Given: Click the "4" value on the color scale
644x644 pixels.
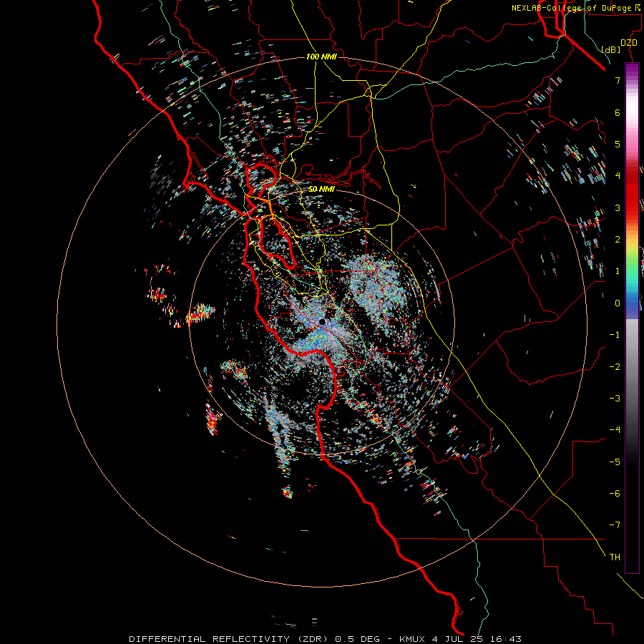Looking at the screenshot, I should pos(618,176).
